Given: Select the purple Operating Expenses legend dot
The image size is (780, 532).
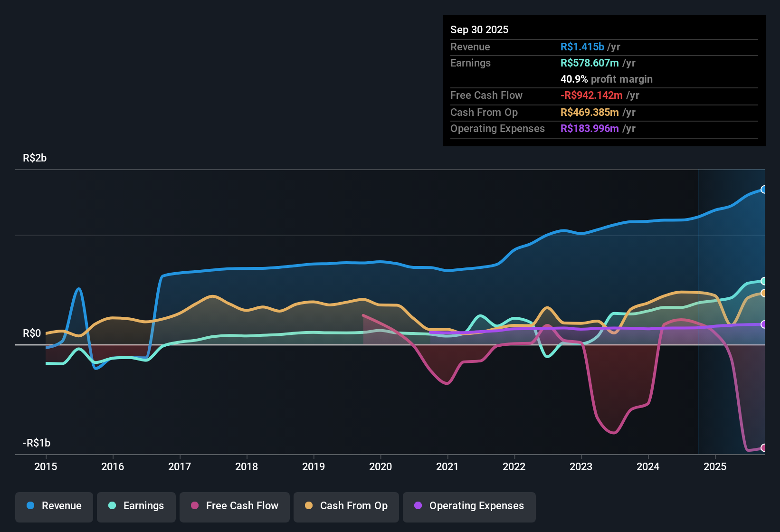Looking at the screenshot, I should click(x=418, y=506).
